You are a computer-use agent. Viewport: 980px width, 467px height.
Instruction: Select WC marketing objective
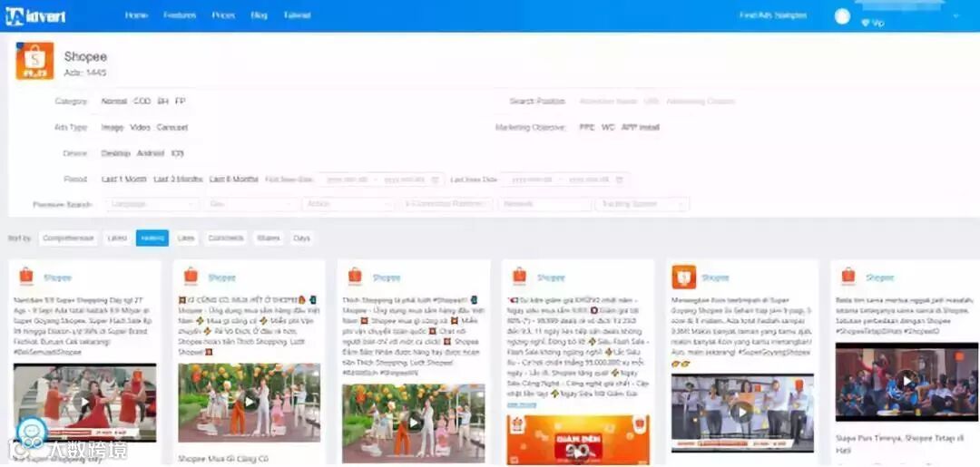coord(608,127)
